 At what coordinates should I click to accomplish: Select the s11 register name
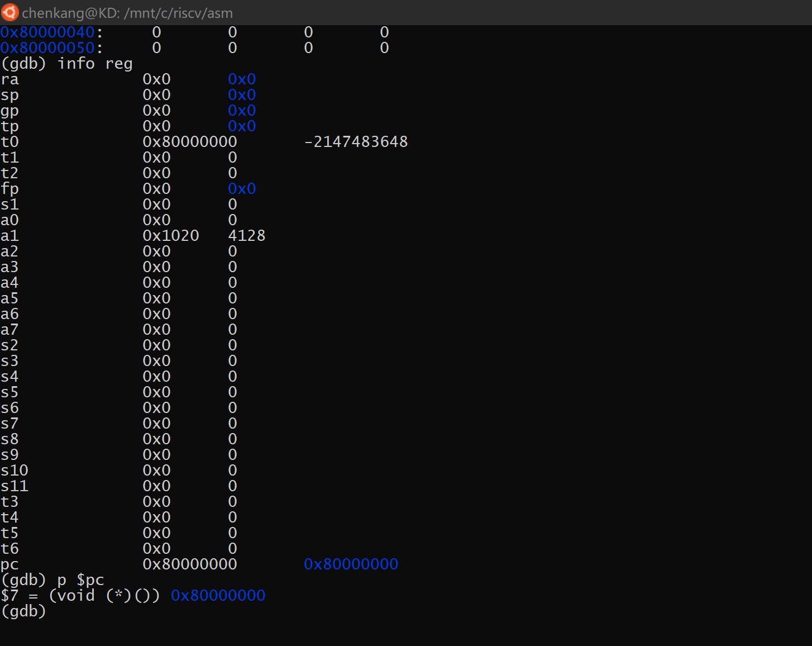click(15, 486)
